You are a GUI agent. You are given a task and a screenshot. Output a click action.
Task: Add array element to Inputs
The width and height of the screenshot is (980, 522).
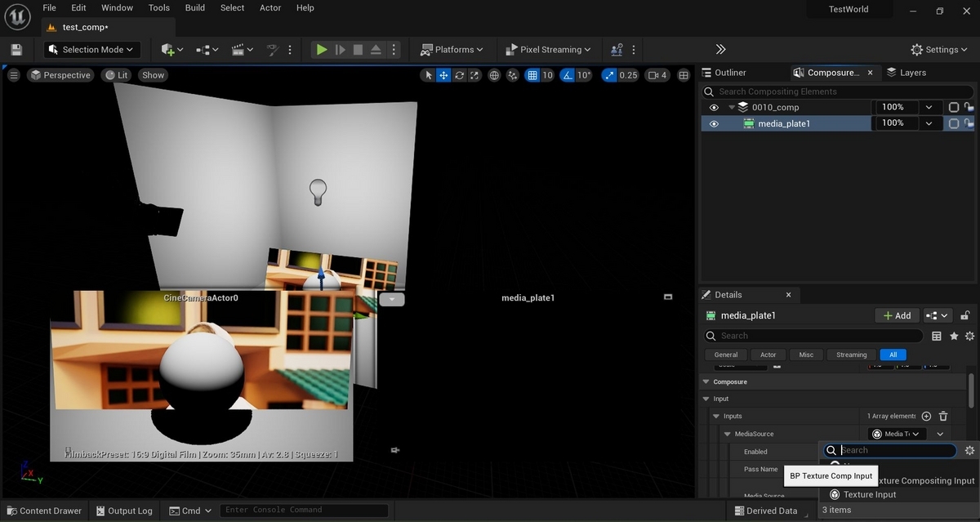point(926,417)
